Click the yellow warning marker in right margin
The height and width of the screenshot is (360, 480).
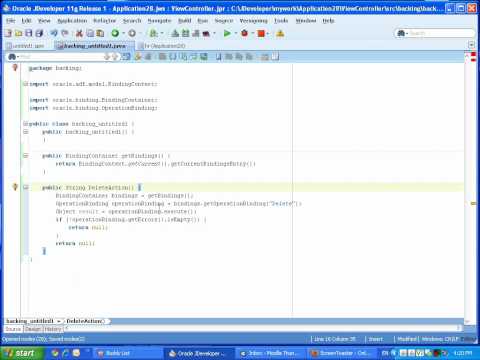(x=473, y=203)
